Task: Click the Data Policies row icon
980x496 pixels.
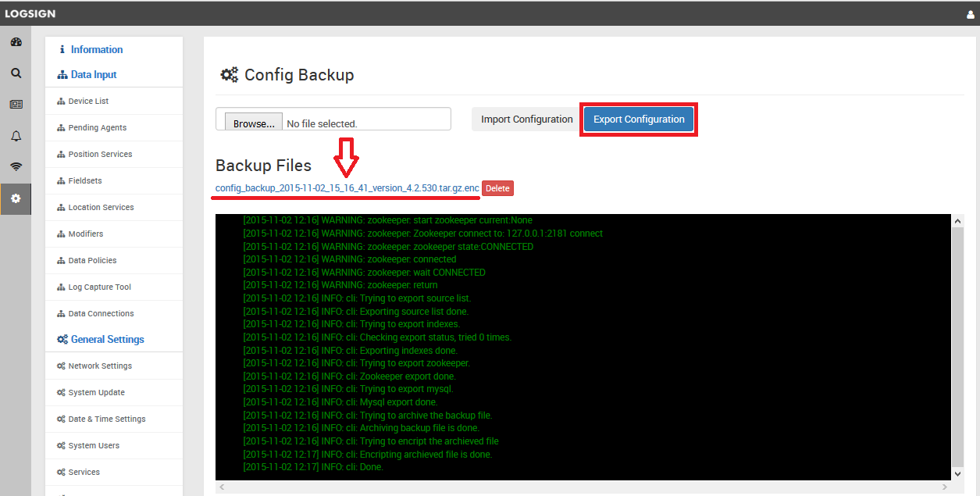Action: click(61, 261)
